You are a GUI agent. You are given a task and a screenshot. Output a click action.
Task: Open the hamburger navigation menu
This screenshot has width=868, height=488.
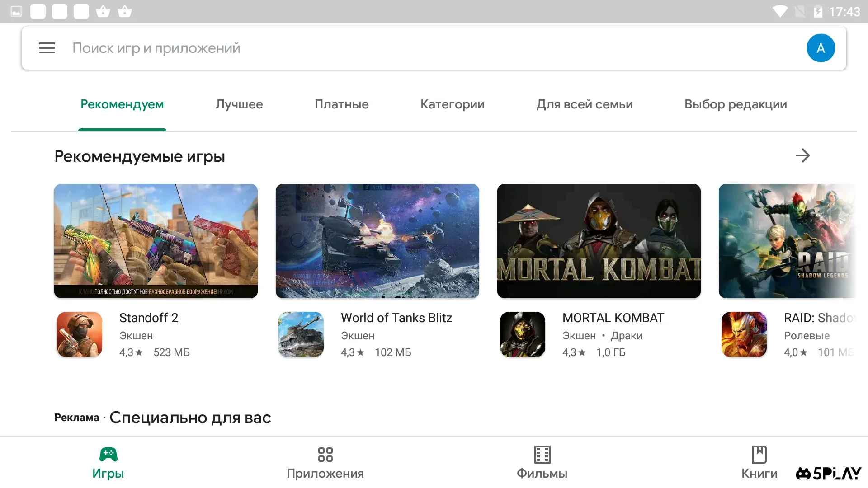pos(47,48)
